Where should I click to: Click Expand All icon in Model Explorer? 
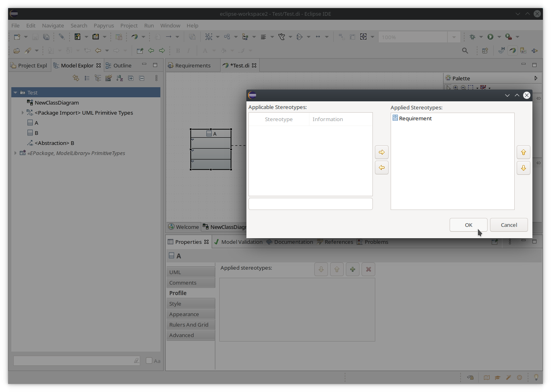[130, 78]
